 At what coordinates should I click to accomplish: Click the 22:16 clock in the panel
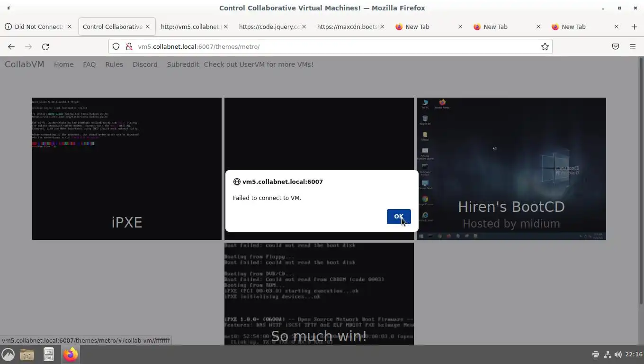(634, 355)
